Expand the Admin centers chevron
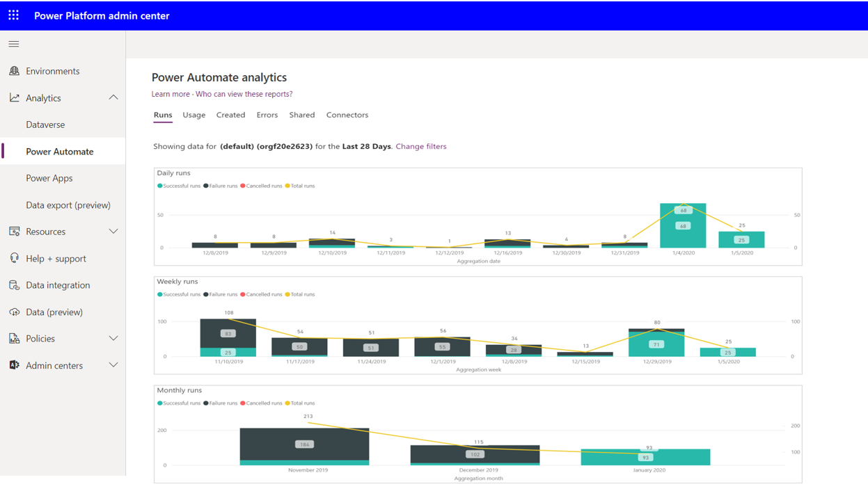868x489 pixels. [113, 365]
